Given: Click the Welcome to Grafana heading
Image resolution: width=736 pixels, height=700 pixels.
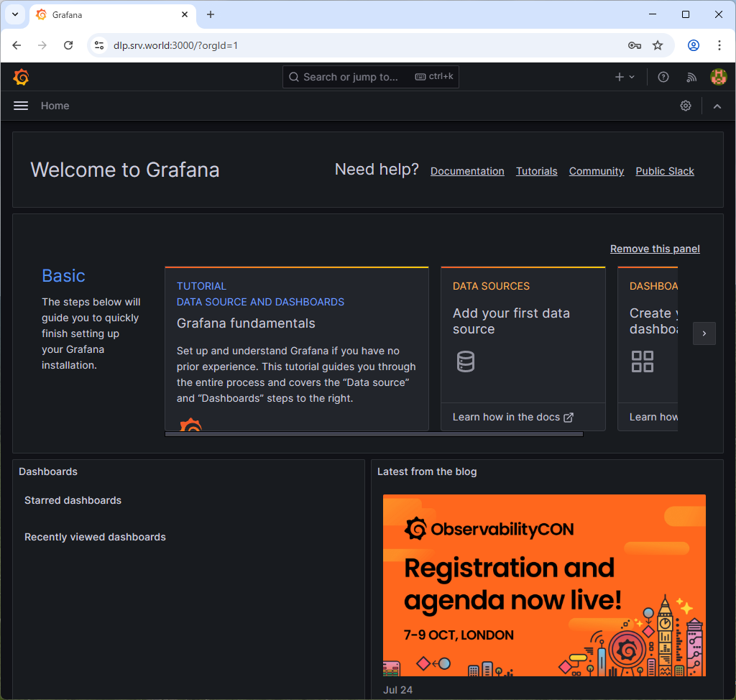Looking at the screenshot, I should coord(125,170).
